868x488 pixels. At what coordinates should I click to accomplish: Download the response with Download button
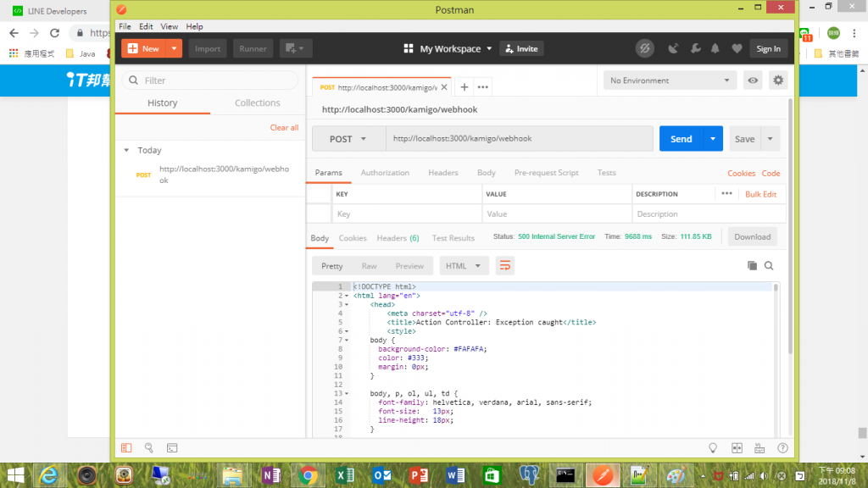[753, 237]
